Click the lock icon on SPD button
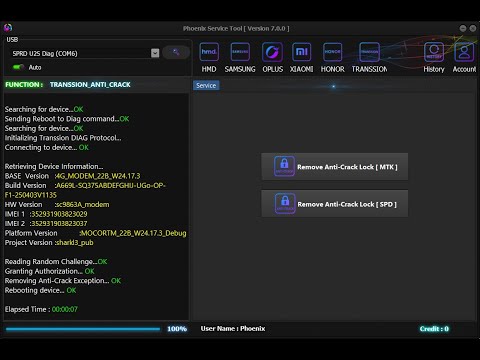The height and width of the screenshot is (360, 480). pyautogui.click(x=285, y=203)
